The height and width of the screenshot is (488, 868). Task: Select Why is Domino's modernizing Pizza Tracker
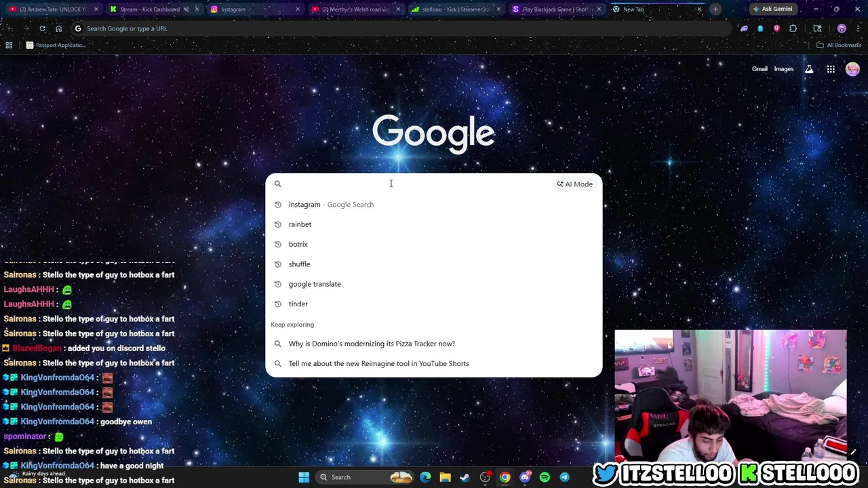tap(433, 344)
